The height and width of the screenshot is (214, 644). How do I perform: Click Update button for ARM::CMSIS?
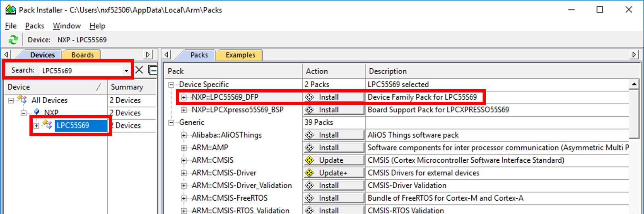click(334, 160)
